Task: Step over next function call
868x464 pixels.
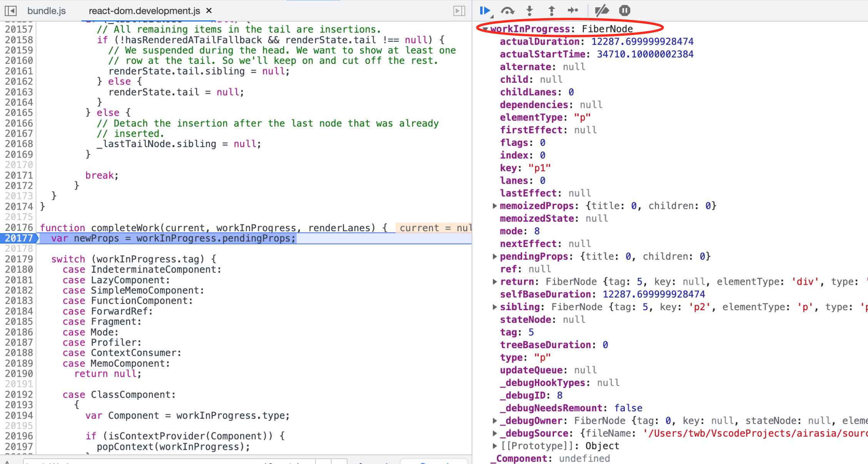Action: coord(507,11)
